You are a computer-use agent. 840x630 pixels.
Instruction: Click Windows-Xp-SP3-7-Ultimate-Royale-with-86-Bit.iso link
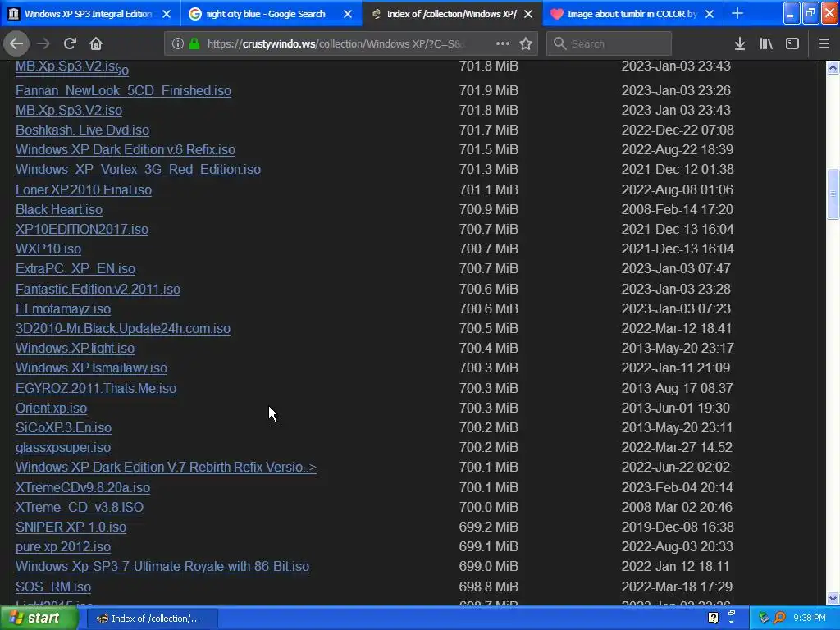pyautogui.click(x=162, y=566)
